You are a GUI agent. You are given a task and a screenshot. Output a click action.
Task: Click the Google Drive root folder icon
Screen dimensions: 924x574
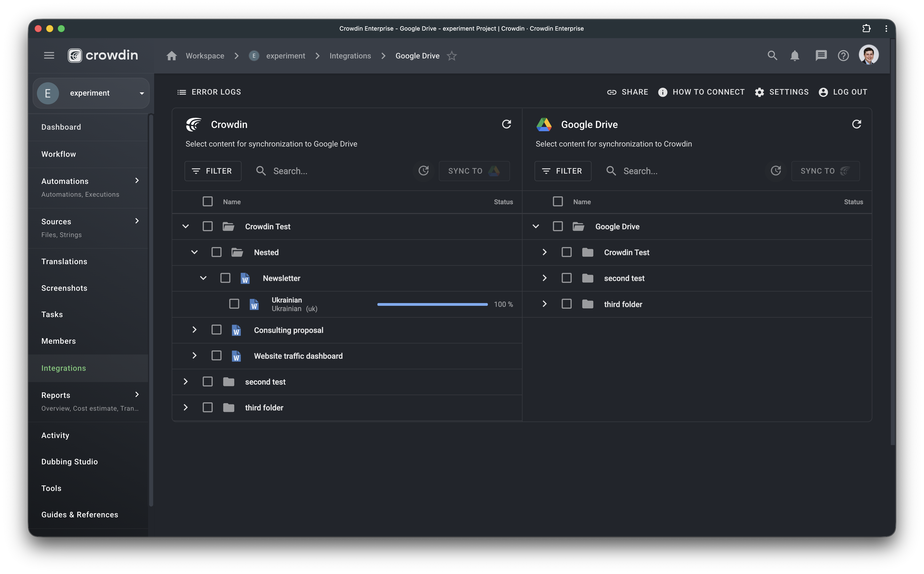[x=578, y=227]
